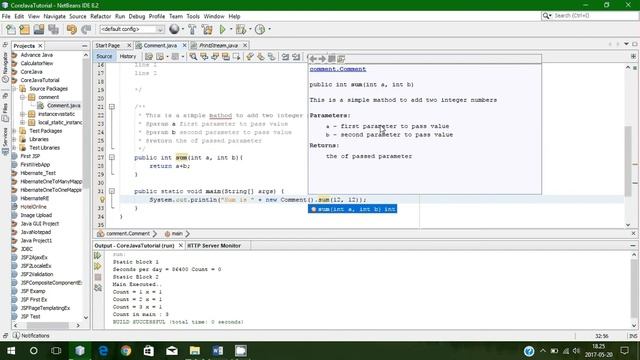Open the Run Project dropdown arrow
Viewport: 640px width, 360px height.
coord(231,29)
